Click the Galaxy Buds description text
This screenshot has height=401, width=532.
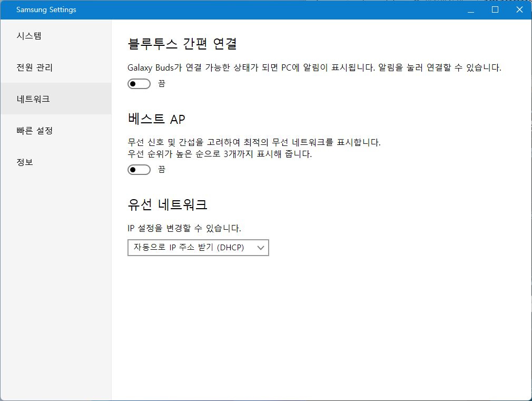(314, 67)
